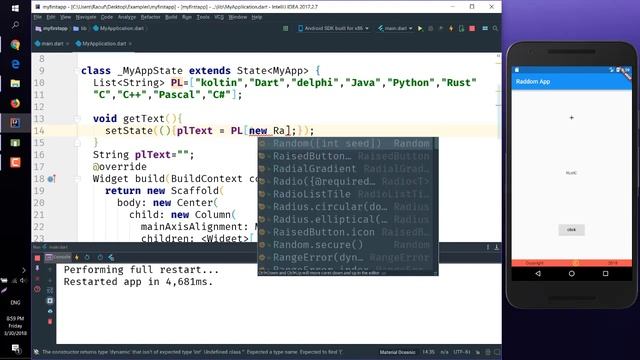Open the Refactor menu
The height and width of the screenshot is (360, 640).
150,17
